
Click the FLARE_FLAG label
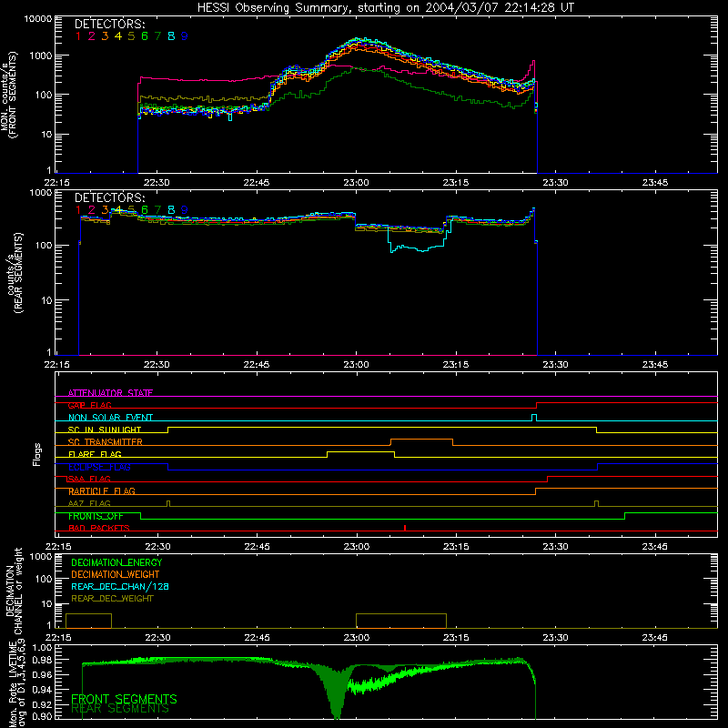tap(95, 454)
